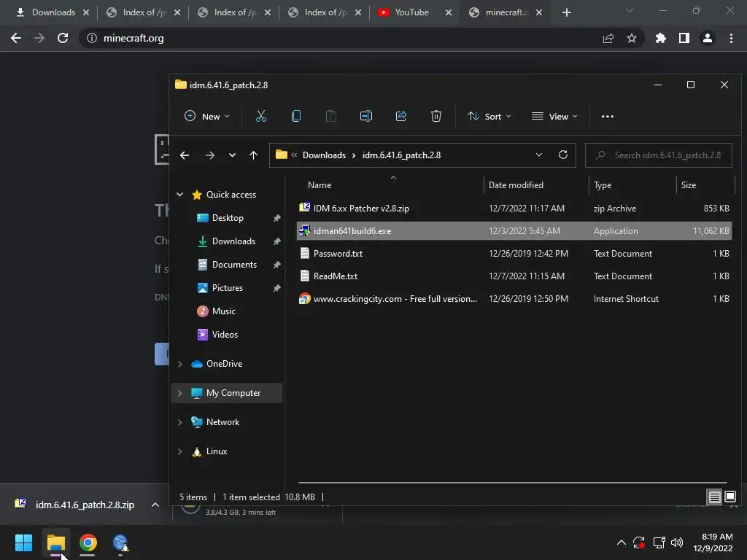Image resolution: width=747 pixels, height=560 pixels.
Task: Select Desktop in Quick access
Action: tap(228, 218)
